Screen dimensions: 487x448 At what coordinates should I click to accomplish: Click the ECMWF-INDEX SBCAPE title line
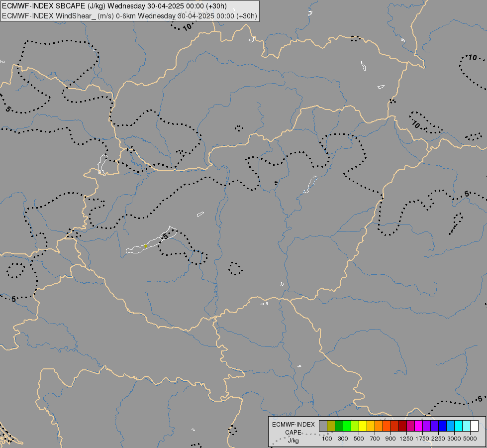114,6
